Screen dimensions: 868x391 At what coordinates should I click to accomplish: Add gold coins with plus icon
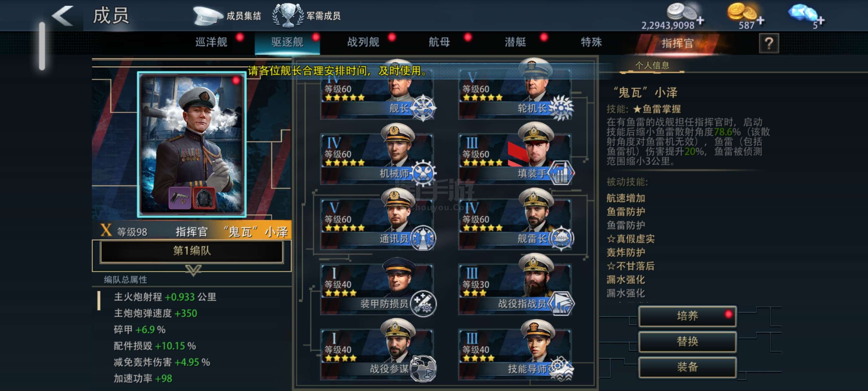(x=760, y=21)
